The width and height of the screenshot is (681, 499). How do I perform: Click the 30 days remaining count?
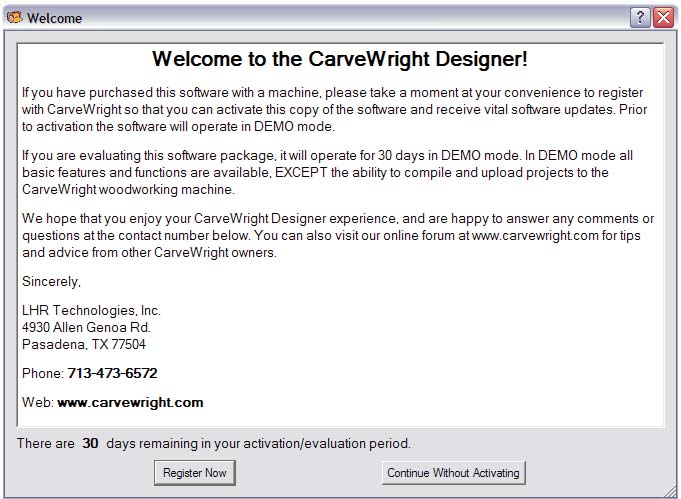click(90, 443)
